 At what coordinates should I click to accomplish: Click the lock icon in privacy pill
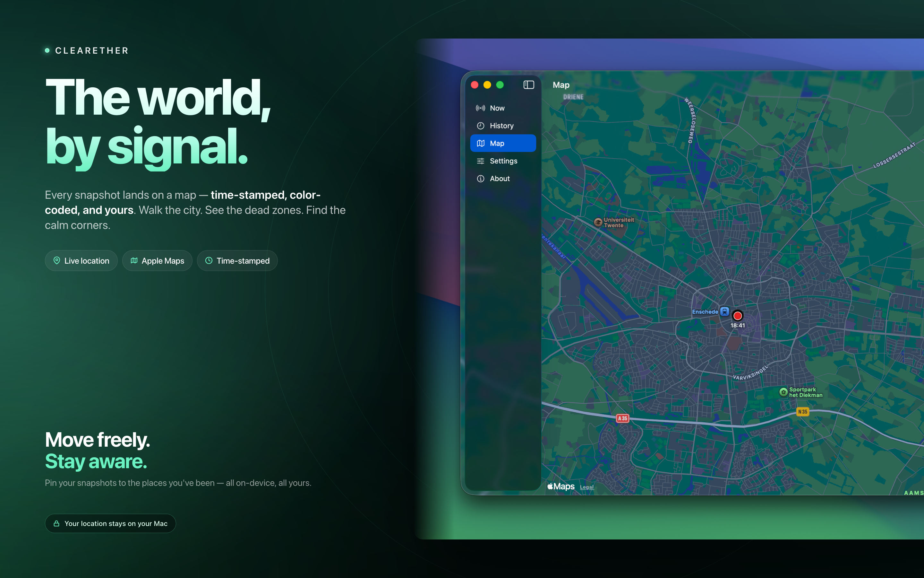click(x=56, y=523)
